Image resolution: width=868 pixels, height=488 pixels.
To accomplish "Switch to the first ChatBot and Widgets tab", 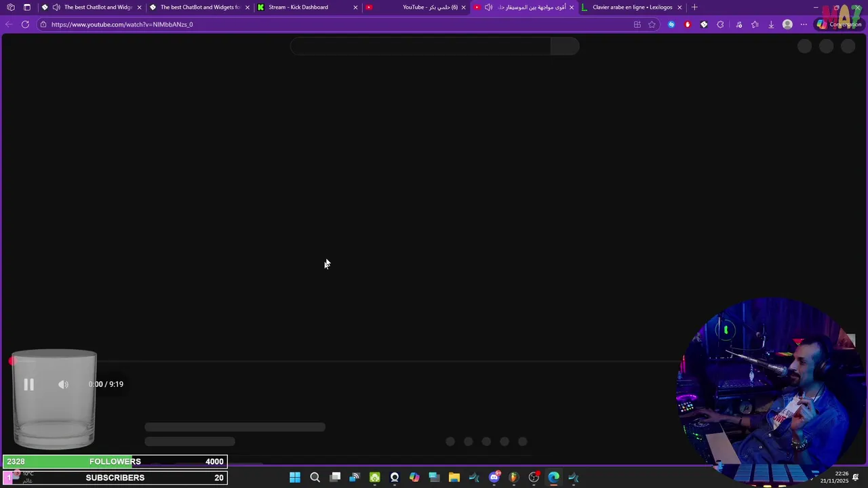I will (x=91, y=7).
